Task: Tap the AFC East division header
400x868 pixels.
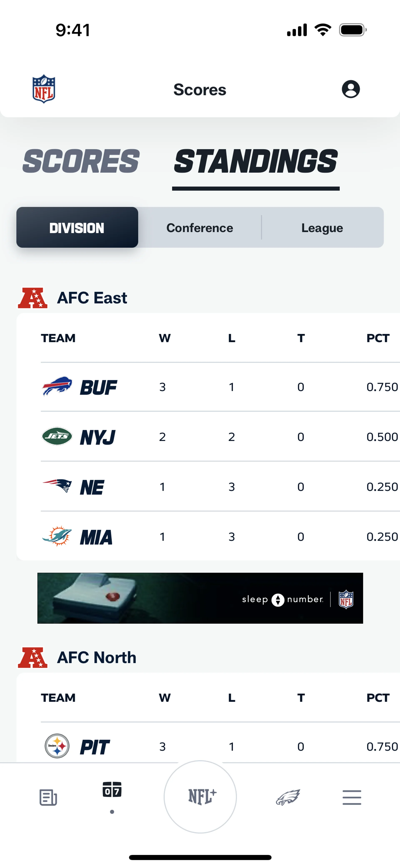Action: (x=92, y=298)
